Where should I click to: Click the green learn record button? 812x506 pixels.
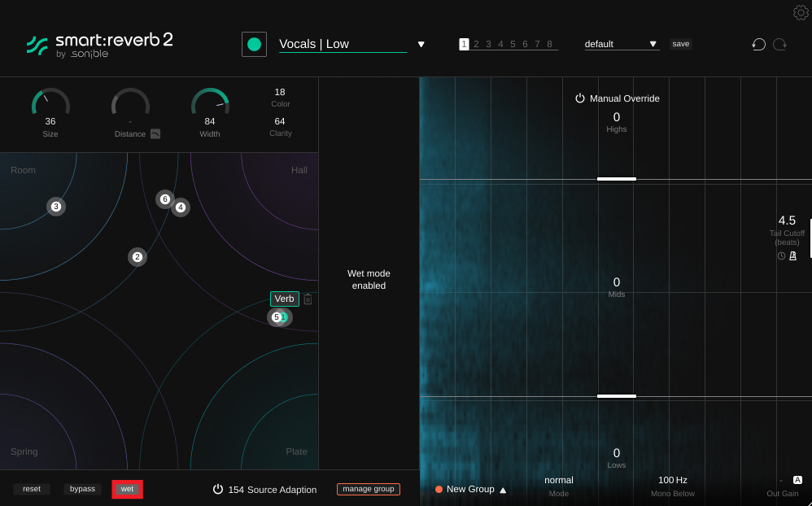[x=255, y=45]
